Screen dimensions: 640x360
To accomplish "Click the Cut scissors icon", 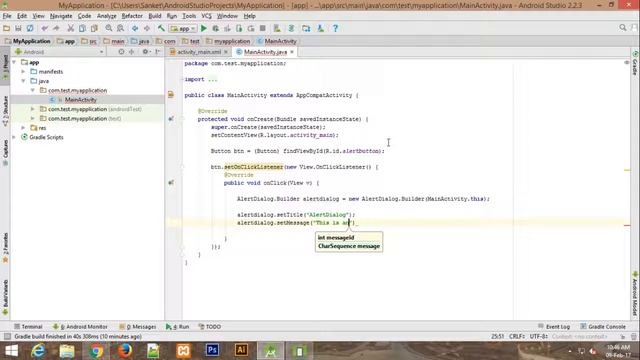I will tap(71, 28).
